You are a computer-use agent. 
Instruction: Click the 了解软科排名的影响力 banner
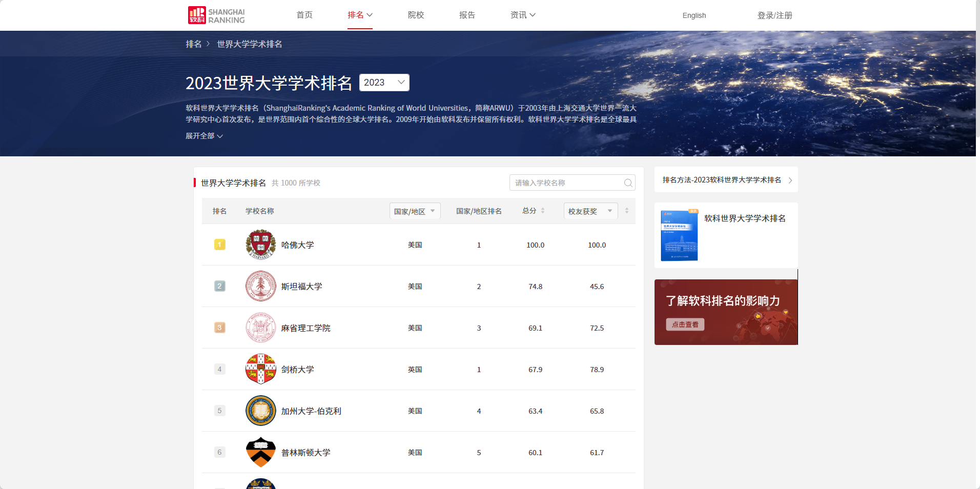(726, 312)
